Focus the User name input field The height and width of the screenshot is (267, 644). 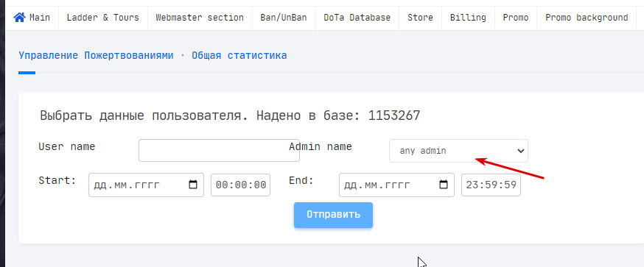(219, 151)
